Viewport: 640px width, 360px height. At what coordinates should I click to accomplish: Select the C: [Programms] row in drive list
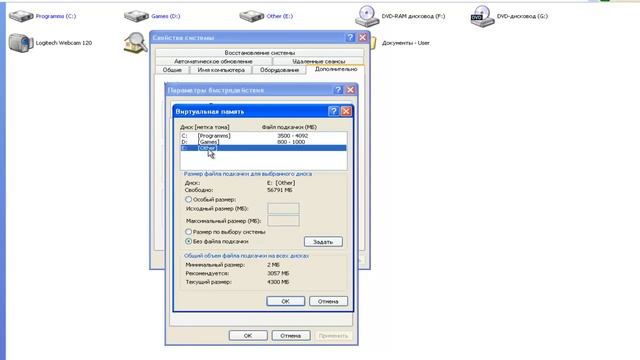[x=263, y=136]
